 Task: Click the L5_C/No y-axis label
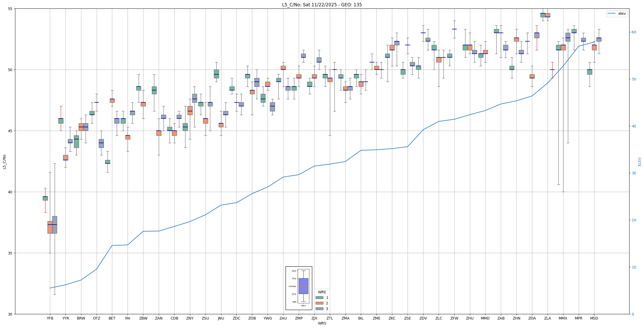pos(4,162)
